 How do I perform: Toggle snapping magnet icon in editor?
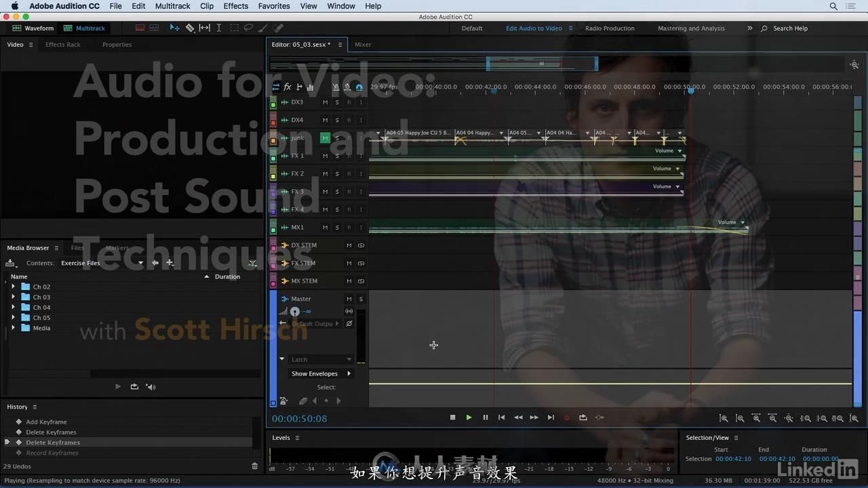pos(359,87)
